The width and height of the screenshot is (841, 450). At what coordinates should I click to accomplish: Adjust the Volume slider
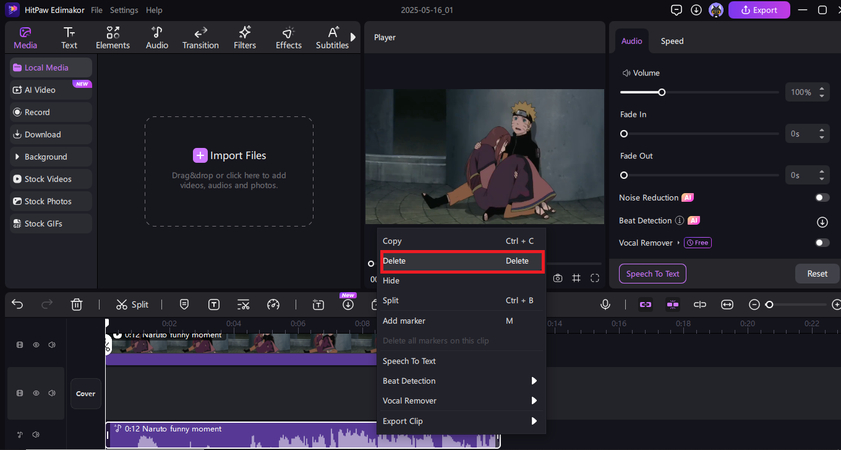pyautogui.click(x=662, y=92)
